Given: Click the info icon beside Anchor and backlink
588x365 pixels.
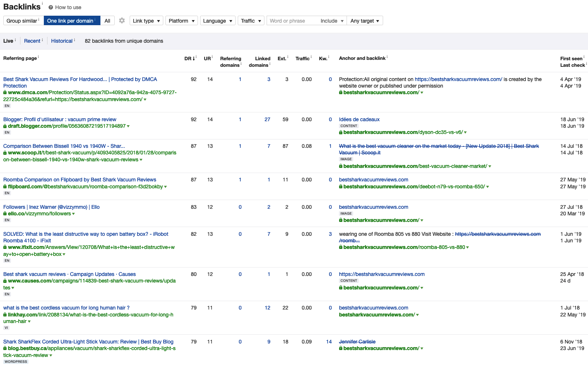Looking at the screenshot, I should [x=387, y=57].
